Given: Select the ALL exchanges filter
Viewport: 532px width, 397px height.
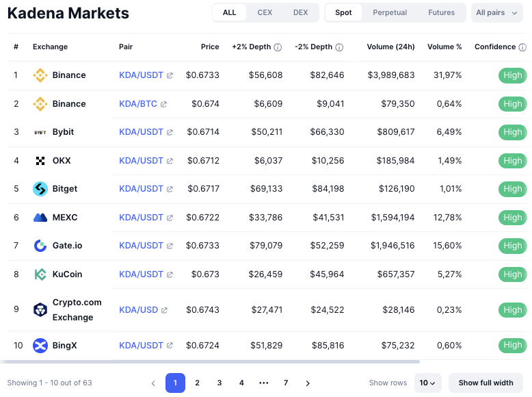Looking at the screenshot, I should point(229,12).
